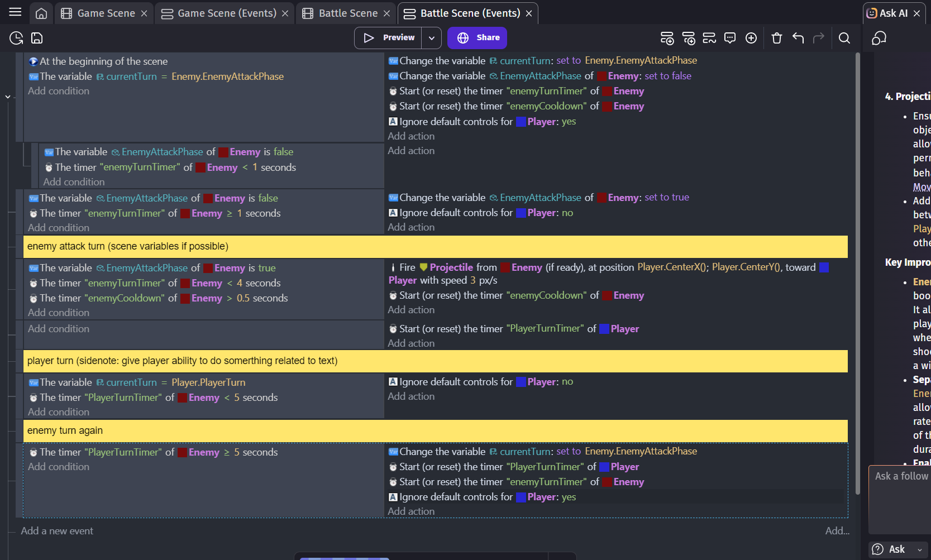The height and width of the screenshot is (560, 931).
Task: Expand the Ask mode dropdown
Action: (919, 549)
